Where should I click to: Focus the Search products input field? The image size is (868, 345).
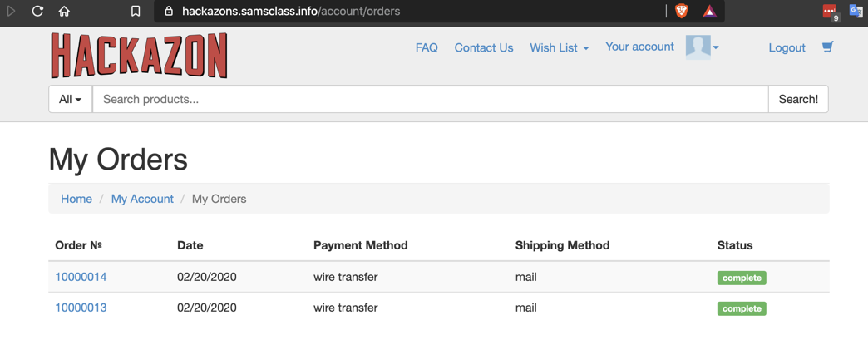pyautogui.click(x=430, y=99)
